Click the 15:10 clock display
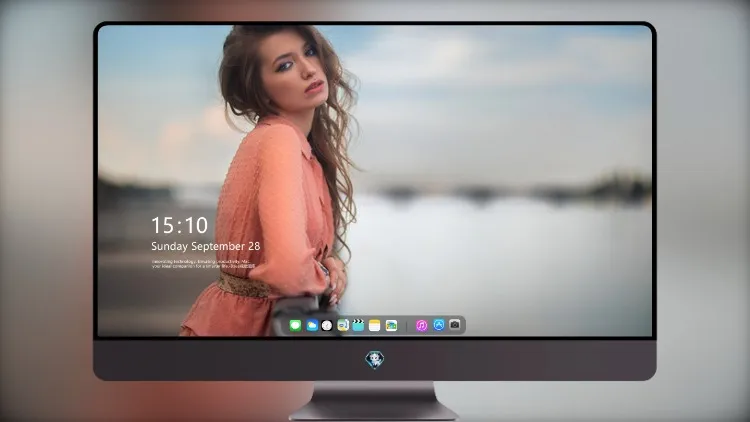The image size is (750, 422). (179, 225)
